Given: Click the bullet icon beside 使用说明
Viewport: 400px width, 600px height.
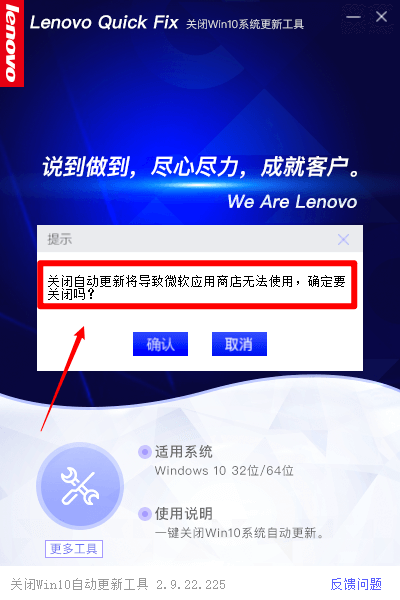Looking at the screenshot, I should click(145, 514).
